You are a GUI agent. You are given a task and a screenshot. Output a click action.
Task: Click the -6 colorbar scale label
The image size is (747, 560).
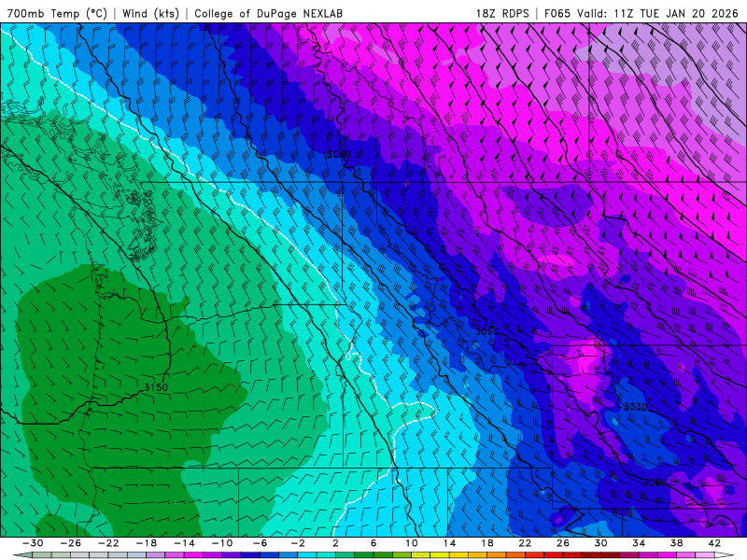point(261,543)
